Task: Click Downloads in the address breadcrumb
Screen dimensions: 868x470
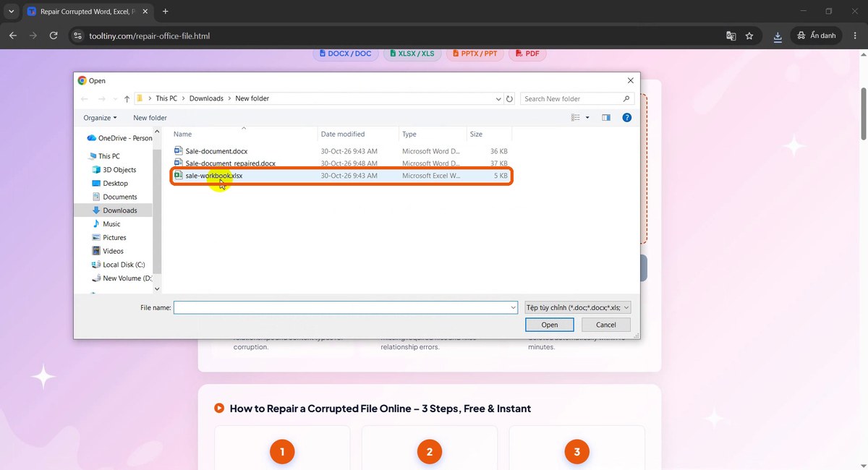Action: point(206,98)
